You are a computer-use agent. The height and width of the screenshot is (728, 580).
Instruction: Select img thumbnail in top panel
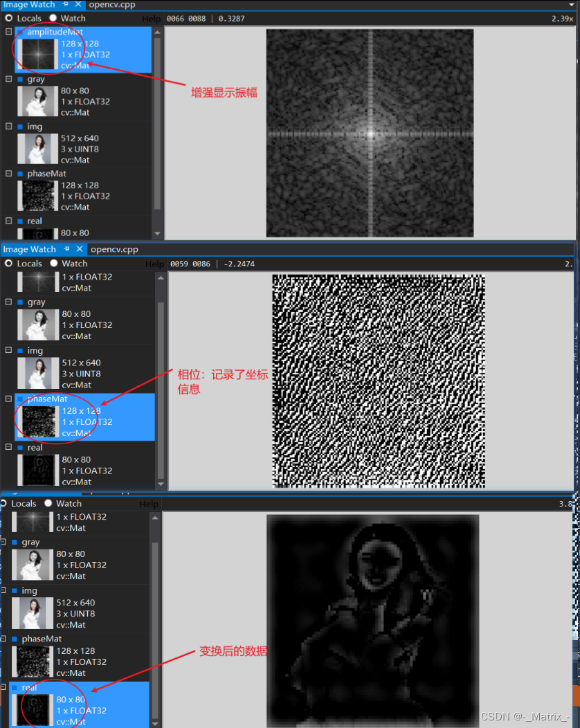38,149
